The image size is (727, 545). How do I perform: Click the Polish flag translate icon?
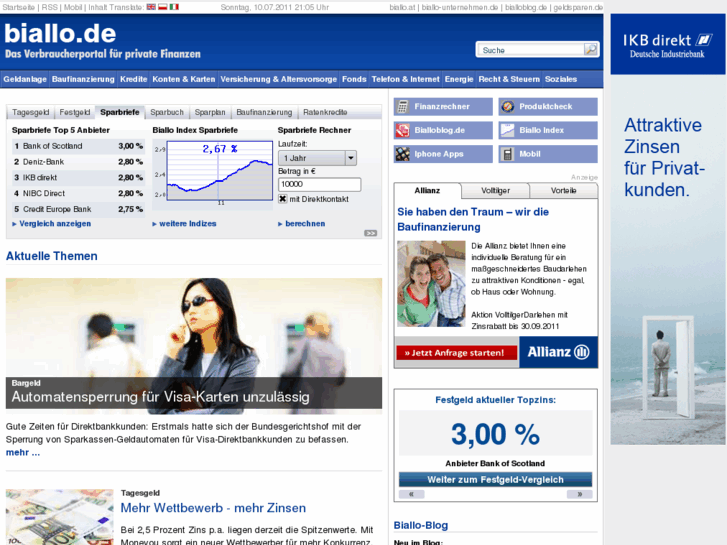coord(163,7)
